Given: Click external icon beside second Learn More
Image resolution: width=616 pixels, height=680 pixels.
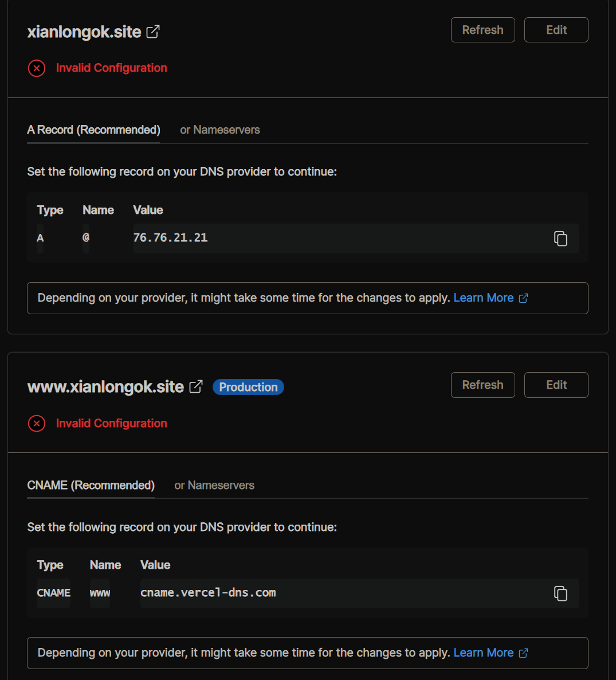Looking at the screenshot, I should [x=523, y=652].
